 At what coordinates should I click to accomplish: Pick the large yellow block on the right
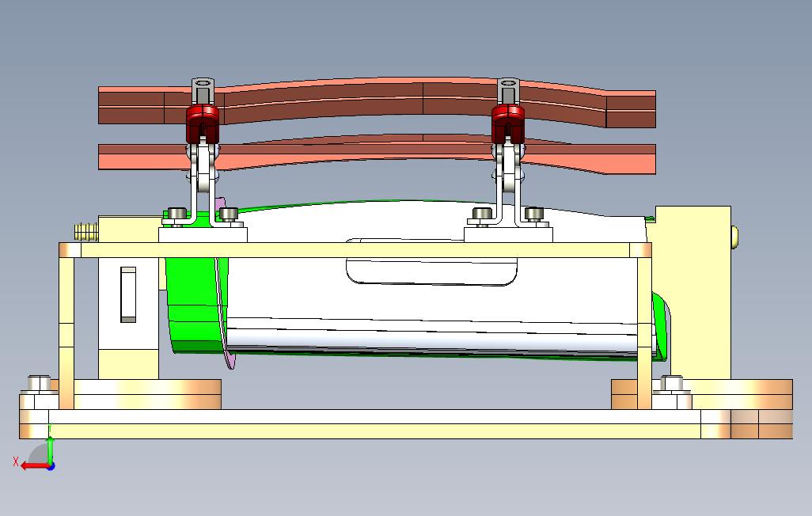tap(693, 293)
